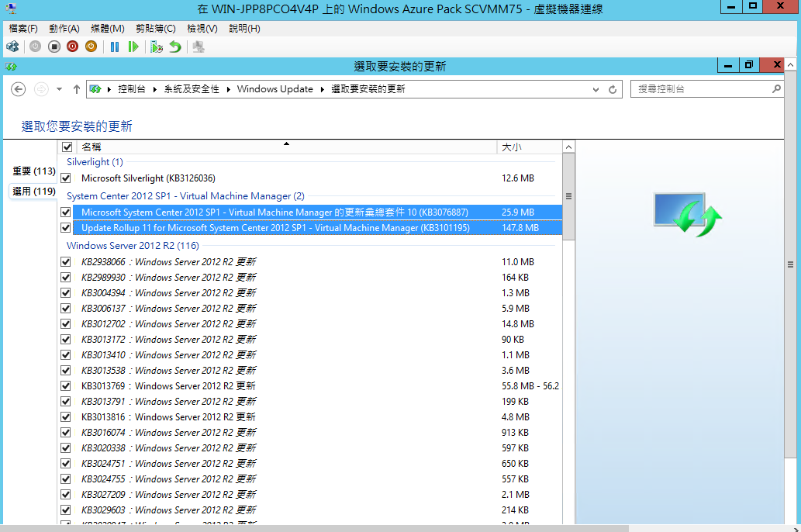801x532 pixels.
Task: Click the 控制台 breadcrumb link
Action: click(x=132, y=89)
